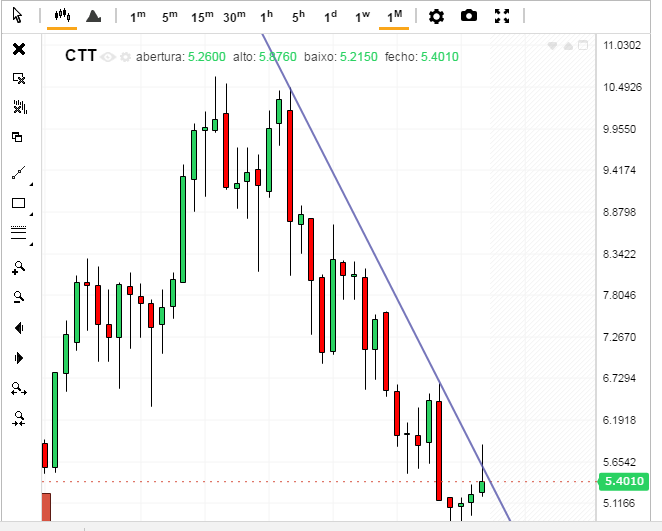The width and height of the screenshot is (662, 531).
Task: Click alto value 5.8760
Action: click(277, 57)
